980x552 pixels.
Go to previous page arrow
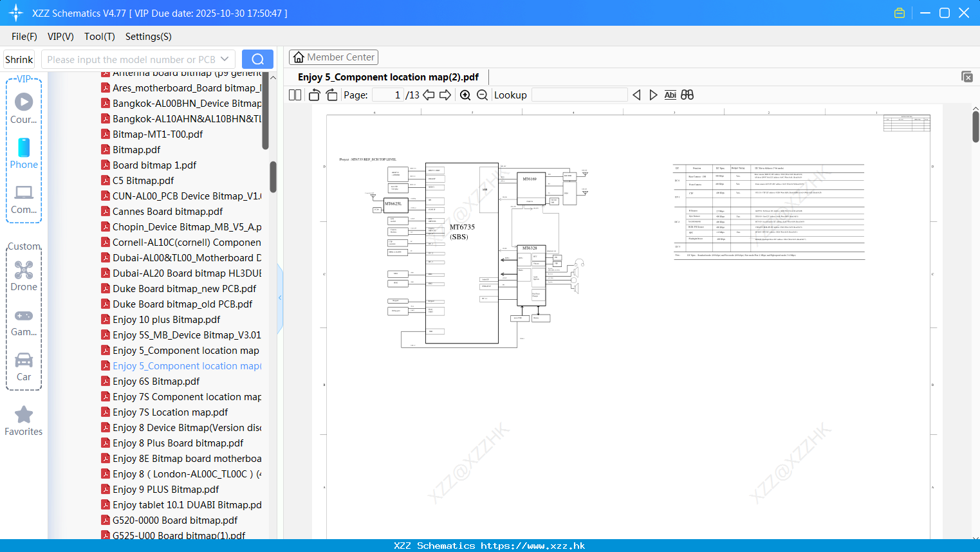(429, 95)
